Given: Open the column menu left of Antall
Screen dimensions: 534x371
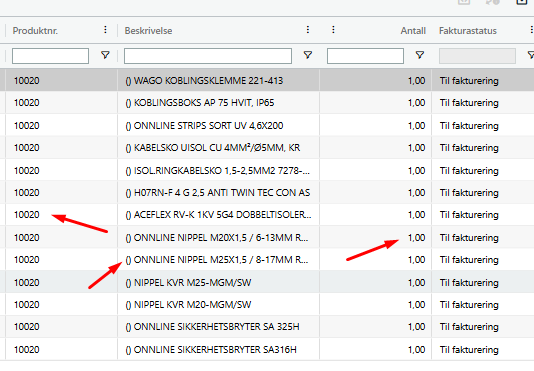Looking at the screenshot, I should (x=333, y=30).
